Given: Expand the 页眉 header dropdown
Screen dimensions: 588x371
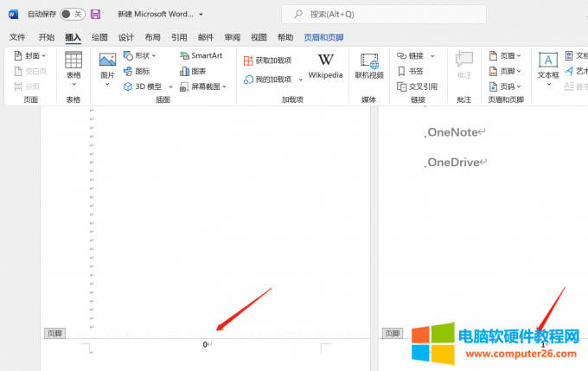Looking at the screenshot, I should point(504,55).
